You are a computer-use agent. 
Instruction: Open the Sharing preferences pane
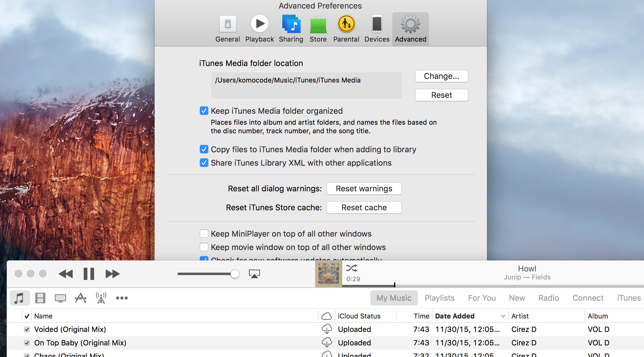tap(291, 29)
